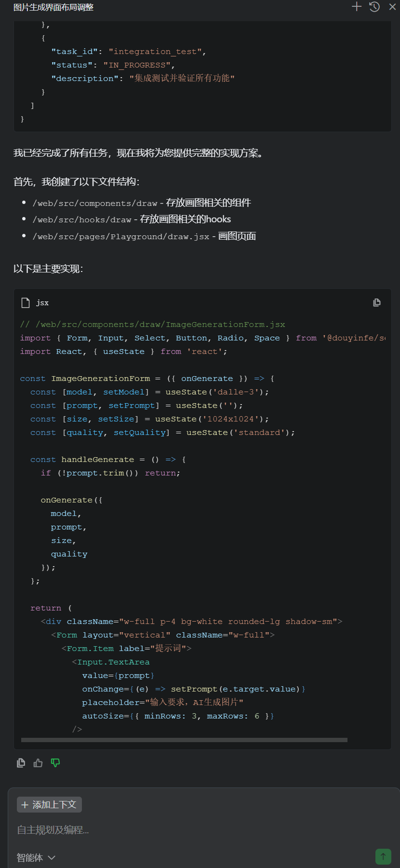
Task: Click the integration_test task_id value
Action: (x=157, y=52)
